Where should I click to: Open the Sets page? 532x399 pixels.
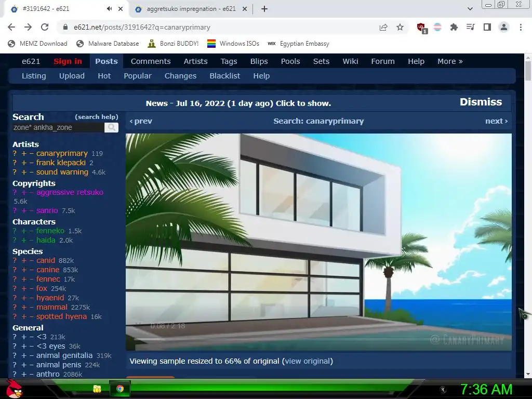coord(321,61)
